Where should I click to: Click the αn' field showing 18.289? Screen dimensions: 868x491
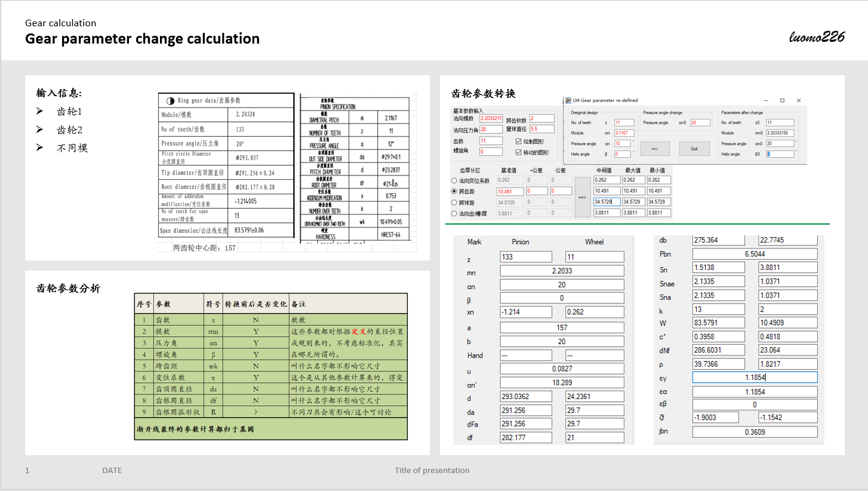[562, 382]
